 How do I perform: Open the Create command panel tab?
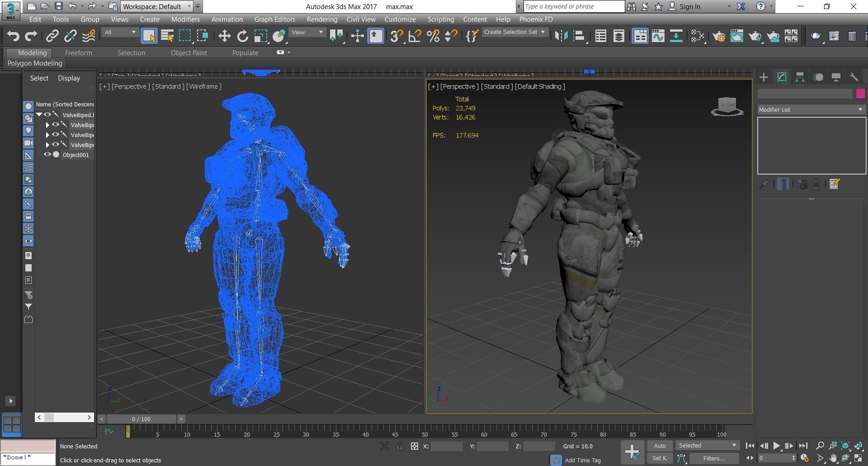764,77
